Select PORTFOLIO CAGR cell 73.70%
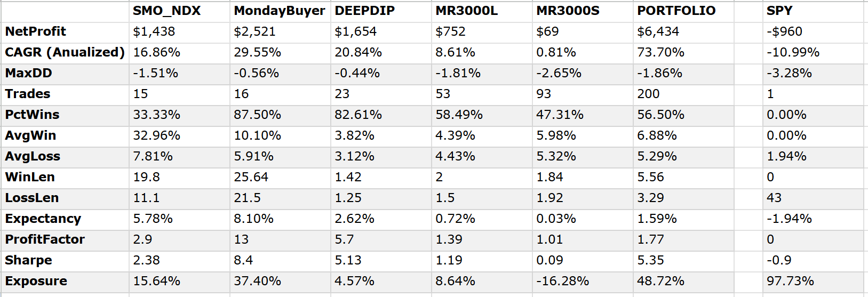This screenshot has width=868, height=297. pos(660,52)
